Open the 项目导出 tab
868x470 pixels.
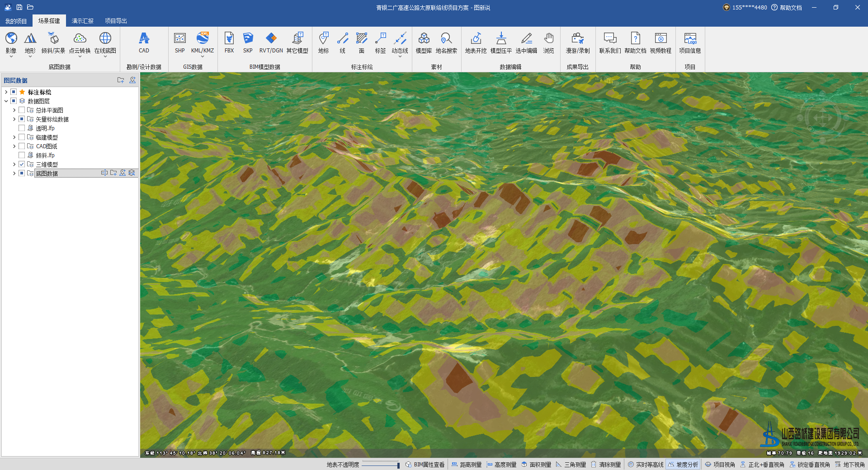pyautogui.click(x=116, y=21)
